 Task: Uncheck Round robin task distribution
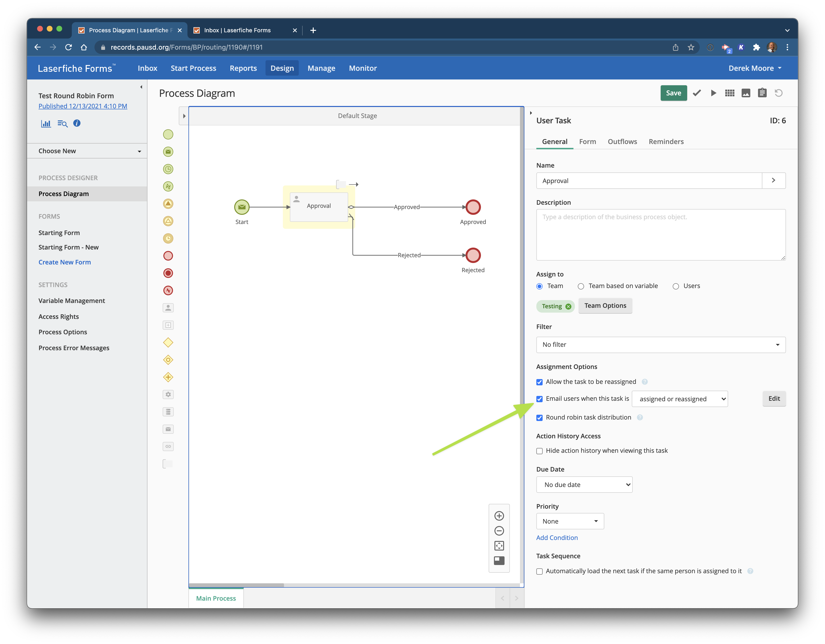pyautogui.click(x=539, y=418)
